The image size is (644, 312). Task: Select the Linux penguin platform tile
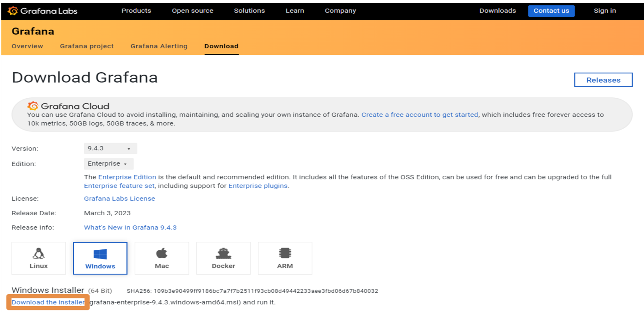[39, 258]
